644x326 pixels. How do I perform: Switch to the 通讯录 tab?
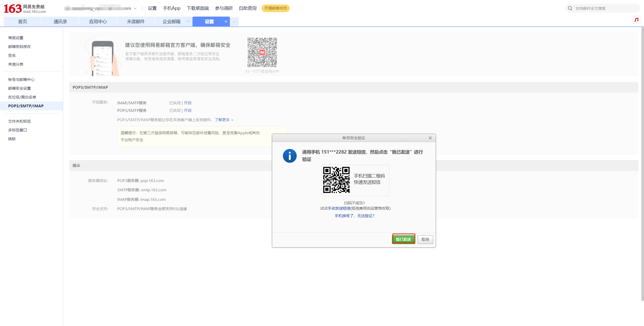pyautogui.click(x=60, y=22)
